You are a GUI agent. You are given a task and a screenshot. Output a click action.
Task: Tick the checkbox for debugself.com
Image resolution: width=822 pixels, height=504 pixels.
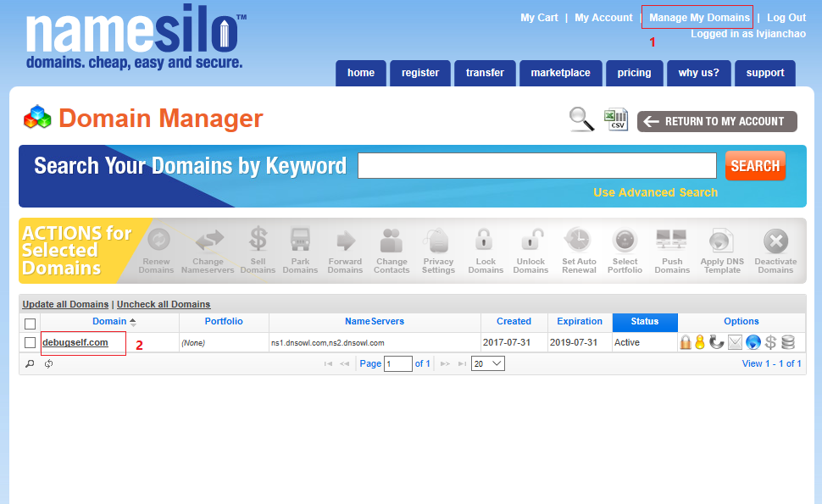30,343
